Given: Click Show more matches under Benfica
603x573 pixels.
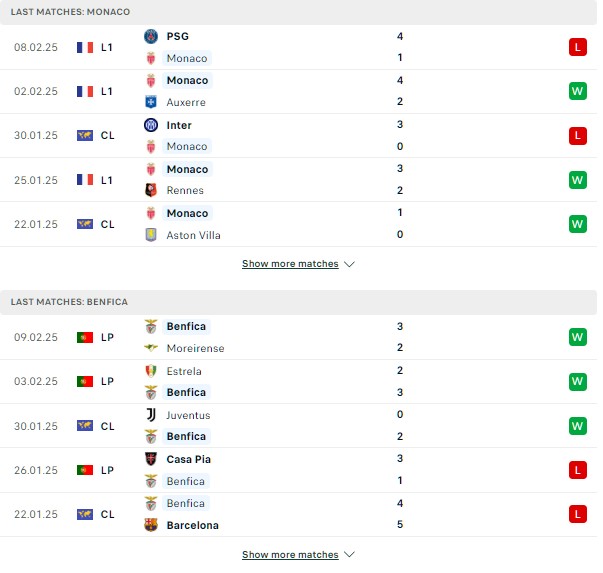Looking at the screenshot, I should [x=290, y=555].
